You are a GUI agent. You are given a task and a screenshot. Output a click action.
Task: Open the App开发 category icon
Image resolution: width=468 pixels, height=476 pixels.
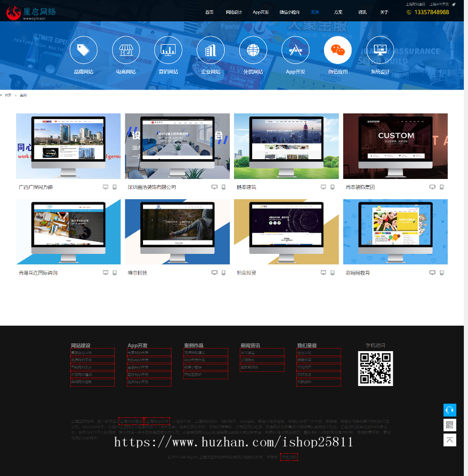click(x=295, y=50)
